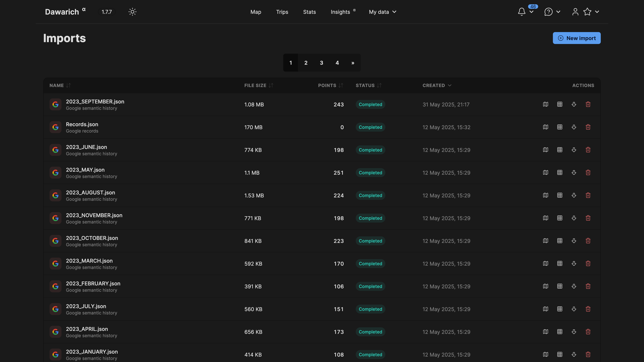This screenshot has width=644, height=362.
Task: Go to pagination page 4
Action: pos(337,63)
